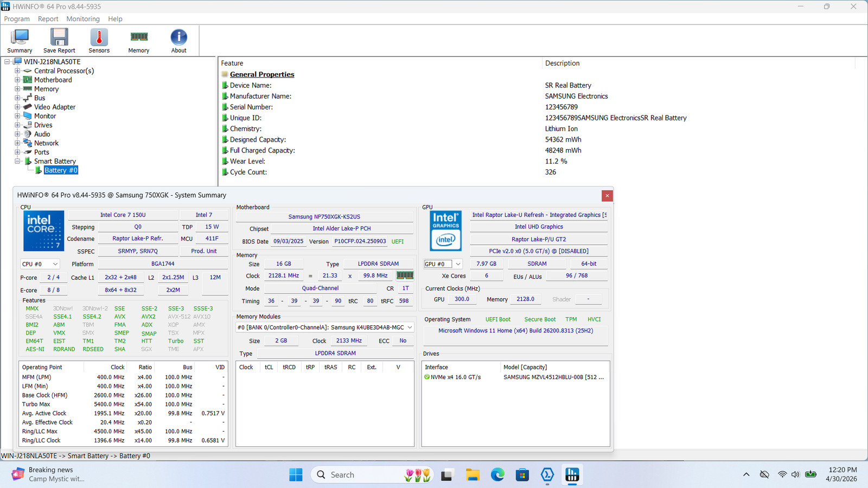The image size is (868, 488).
Task: Click the Designed Capacity value 54362 mWh
Action: pyautogui.click(x=563, y=140)
